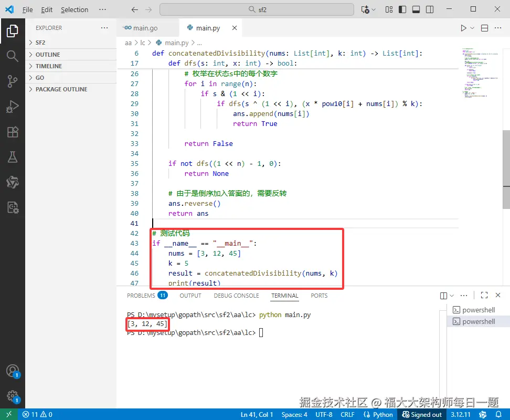Click the code minimap overview
510x420 pixels.
480,73
